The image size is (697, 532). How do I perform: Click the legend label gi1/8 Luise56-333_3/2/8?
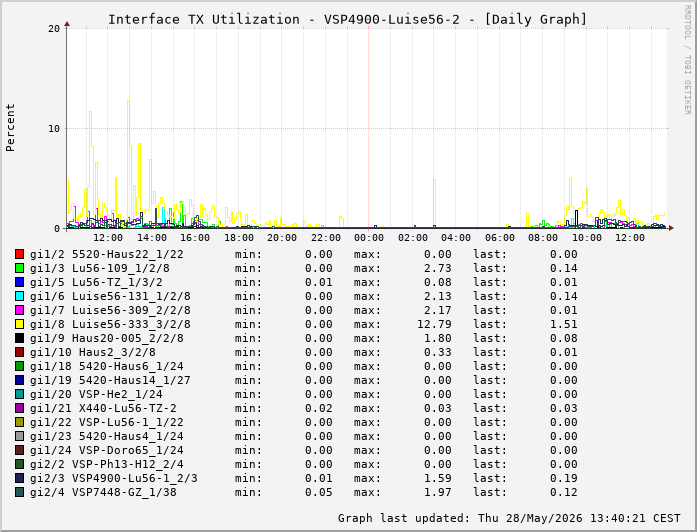tap(110, 324)
